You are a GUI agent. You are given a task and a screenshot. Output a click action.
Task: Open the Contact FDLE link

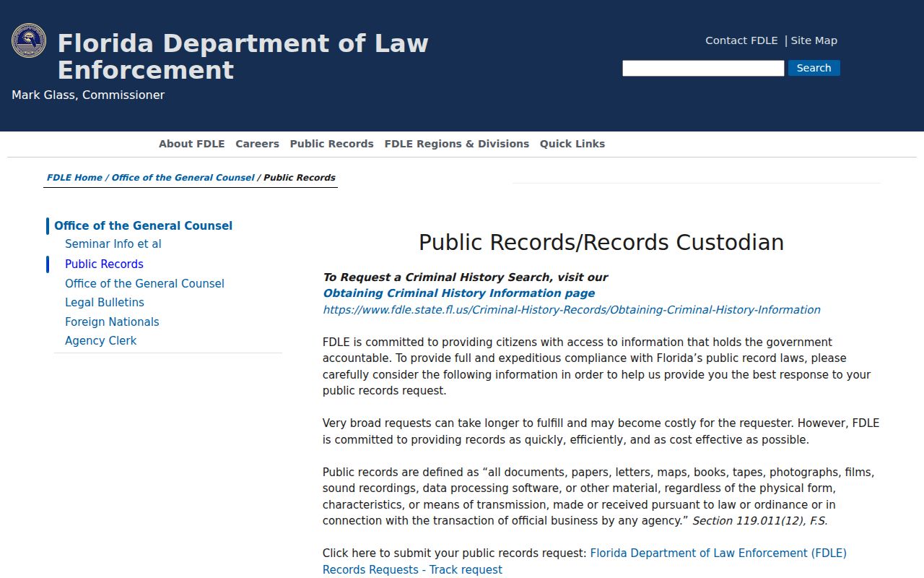(741, 40)
